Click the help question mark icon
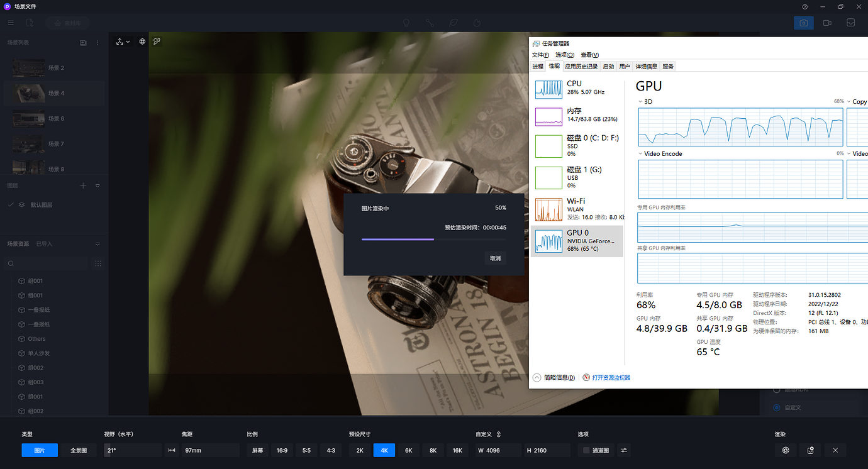 coord(805,6)
